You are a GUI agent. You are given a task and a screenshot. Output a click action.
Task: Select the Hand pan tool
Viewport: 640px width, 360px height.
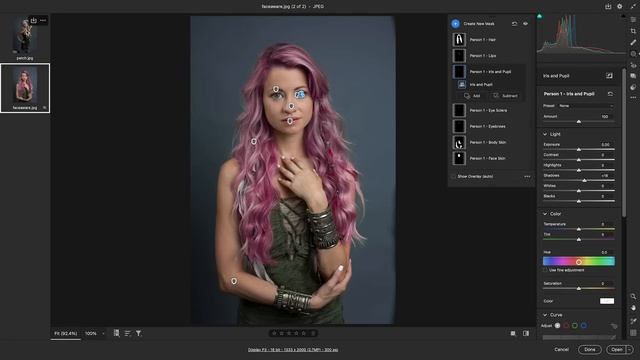coord(633,308)
